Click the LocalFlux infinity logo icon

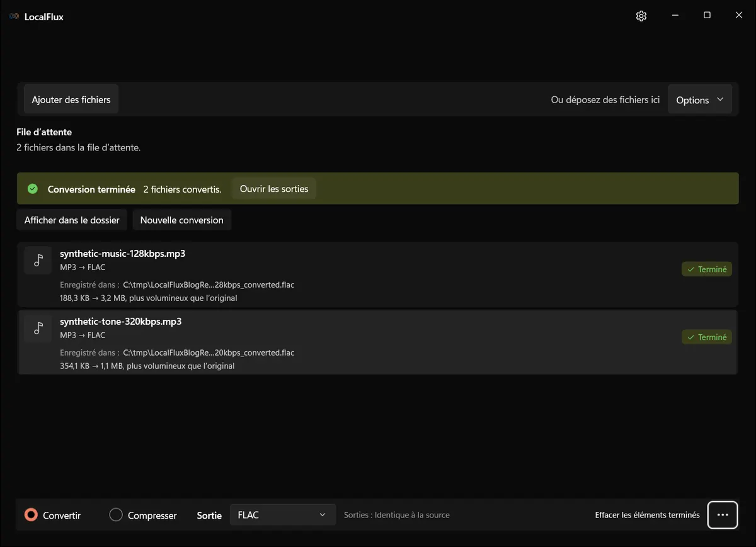click(x=14, y=16)
